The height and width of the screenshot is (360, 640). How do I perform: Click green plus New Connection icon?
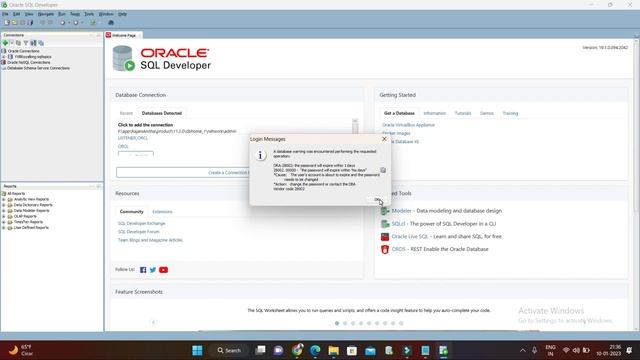[5, 43]
